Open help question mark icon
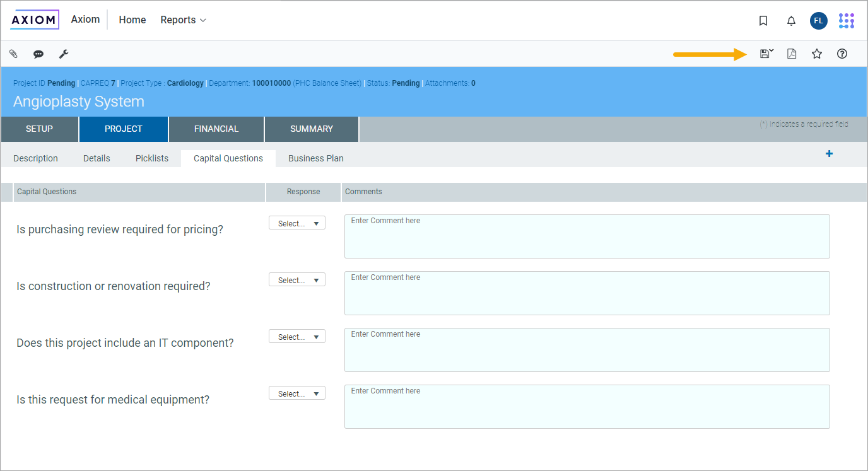The width and height of the screenshot is (868, 471). pos(842,54)
